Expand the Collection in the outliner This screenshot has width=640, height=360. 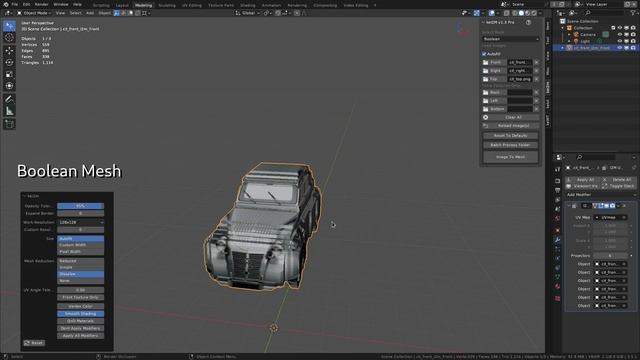click(563, 28)
